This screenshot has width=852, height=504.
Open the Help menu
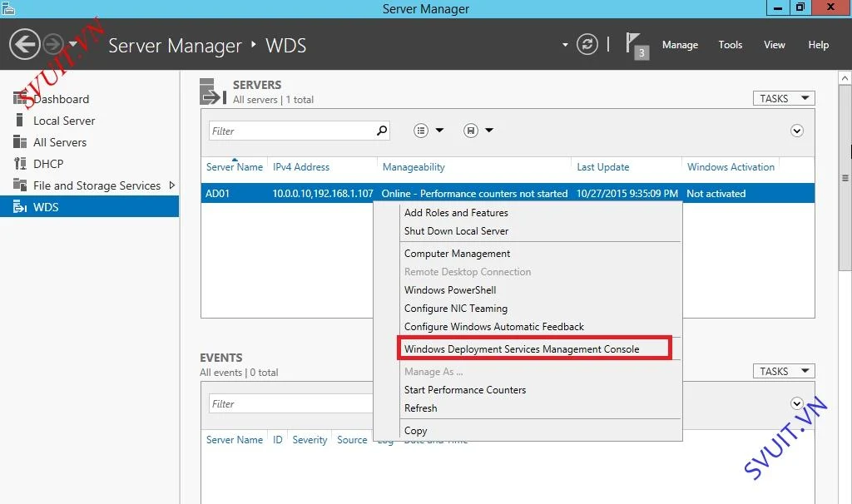818,45
